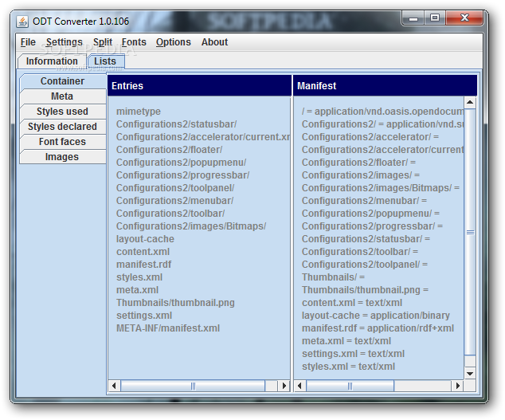The image size is (505, 420).
Task: Select Configurations2/popupmenu/ in Entries list
Action: pyautogui.click(x=181, y=163)
